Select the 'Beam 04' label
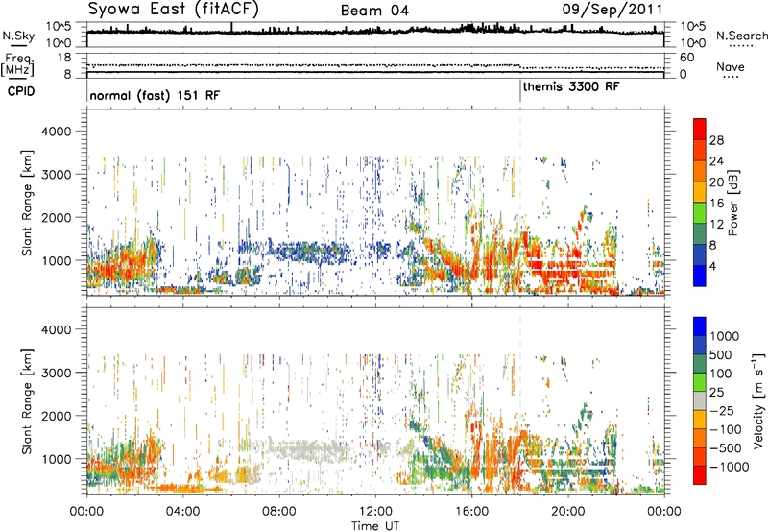768x532 pixels. pyautogui.click(x=374, y=11)
